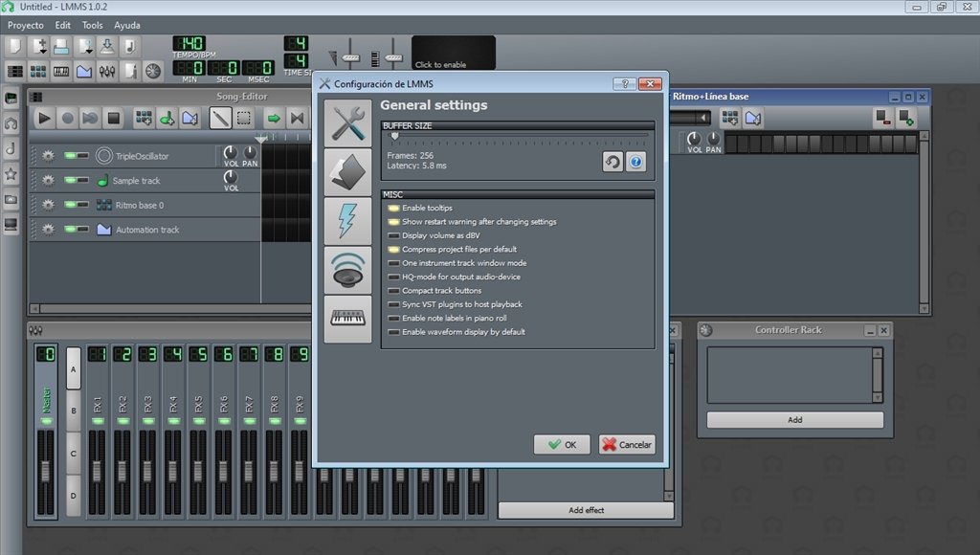Show the project notes toolbar icon
Viewport: 980px width, 555px height.
[130, 71]
